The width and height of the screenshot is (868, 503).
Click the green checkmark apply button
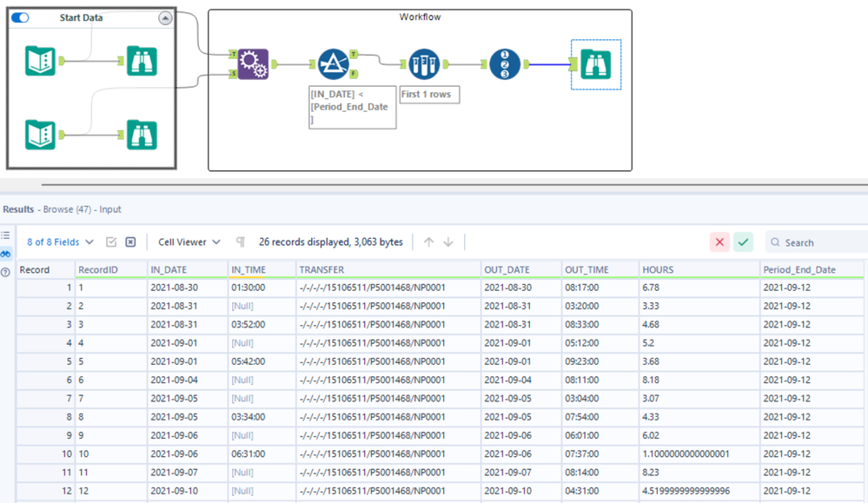743,242
